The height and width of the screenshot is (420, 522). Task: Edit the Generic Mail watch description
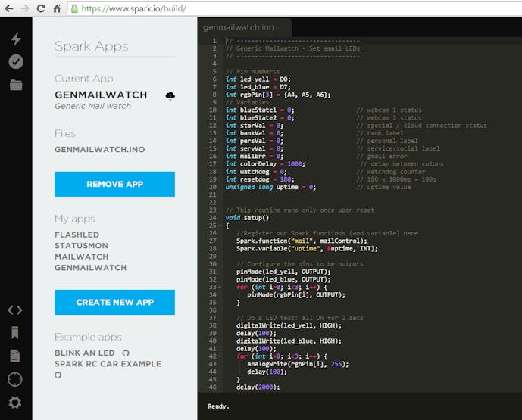tap(92, 106)
